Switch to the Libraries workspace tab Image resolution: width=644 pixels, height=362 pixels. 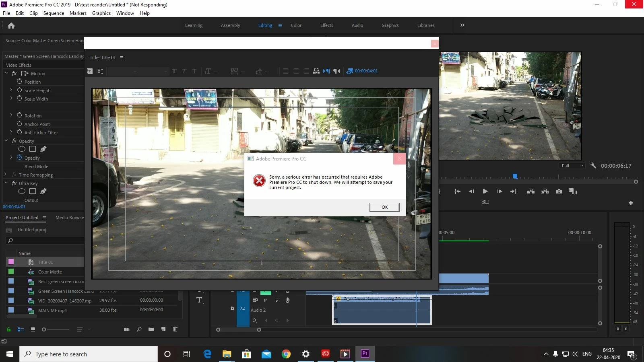[x=426, y=25]
